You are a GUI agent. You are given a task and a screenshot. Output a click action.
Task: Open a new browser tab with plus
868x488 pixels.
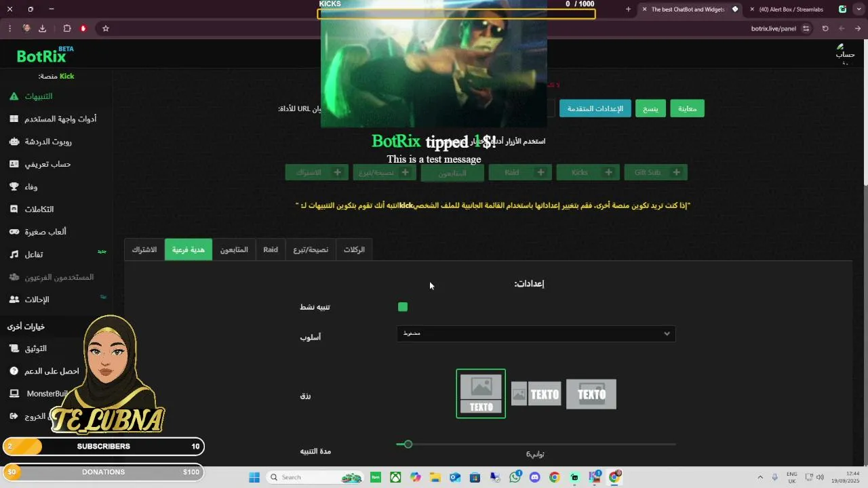[628, 9]
